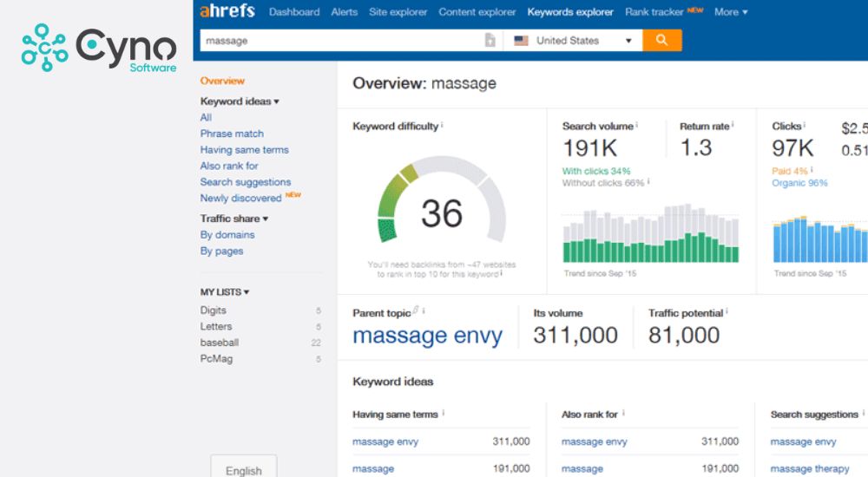Go to Content explorer

click(477, 11)
